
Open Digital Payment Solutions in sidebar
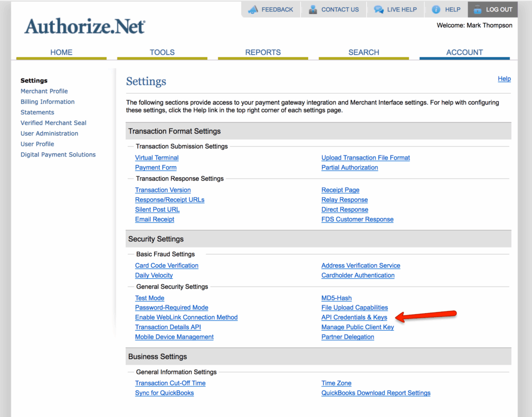pos(58,154)
